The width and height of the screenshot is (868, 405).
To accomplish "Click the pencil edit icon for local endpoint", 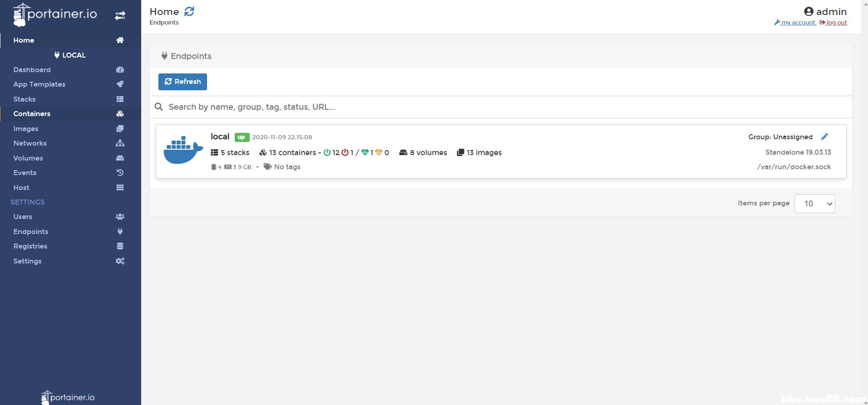I will (824, 137).
